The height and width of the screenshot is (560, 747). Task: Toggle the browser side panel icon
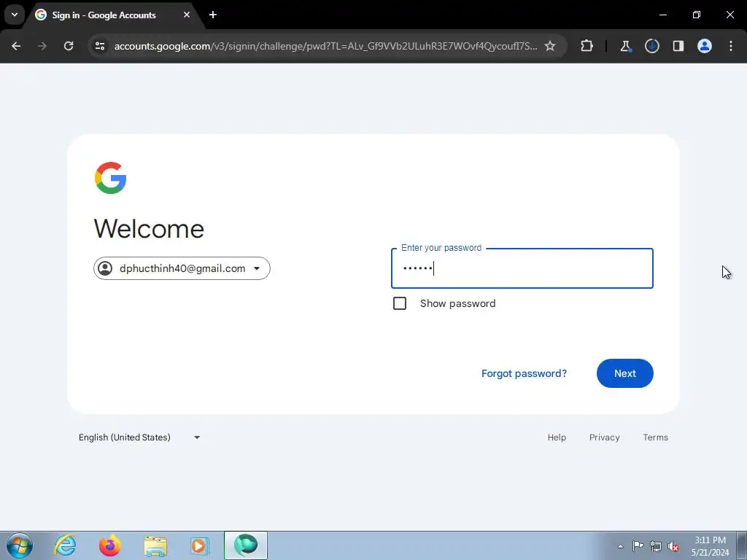pos(678,46)
